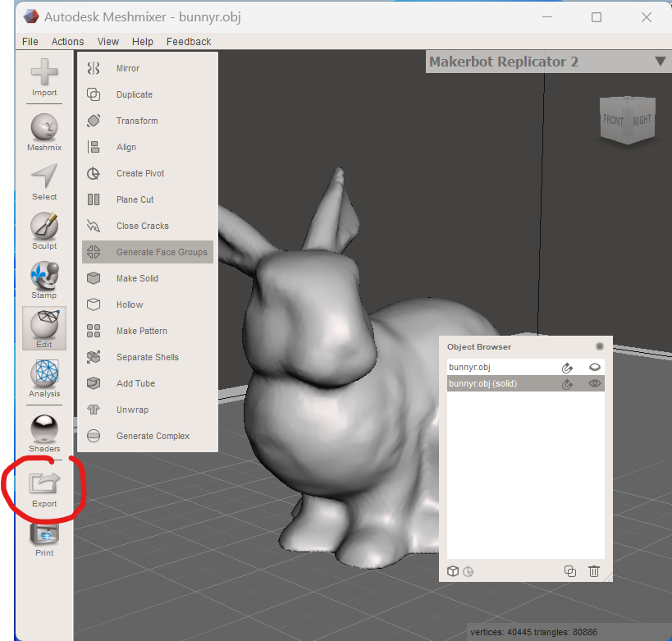
Task: Delete object using trash icon in Object Browser
Action: (x=594, y=571)
